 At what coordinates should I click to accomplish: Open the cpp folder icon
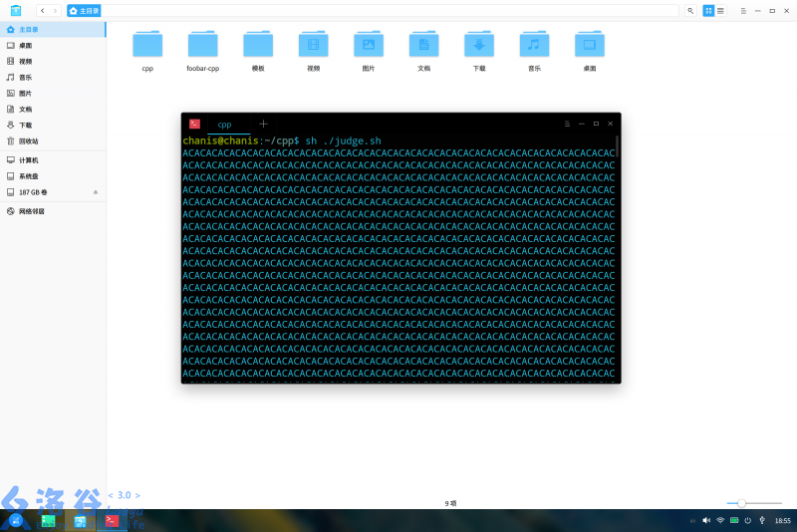(147, 45)
